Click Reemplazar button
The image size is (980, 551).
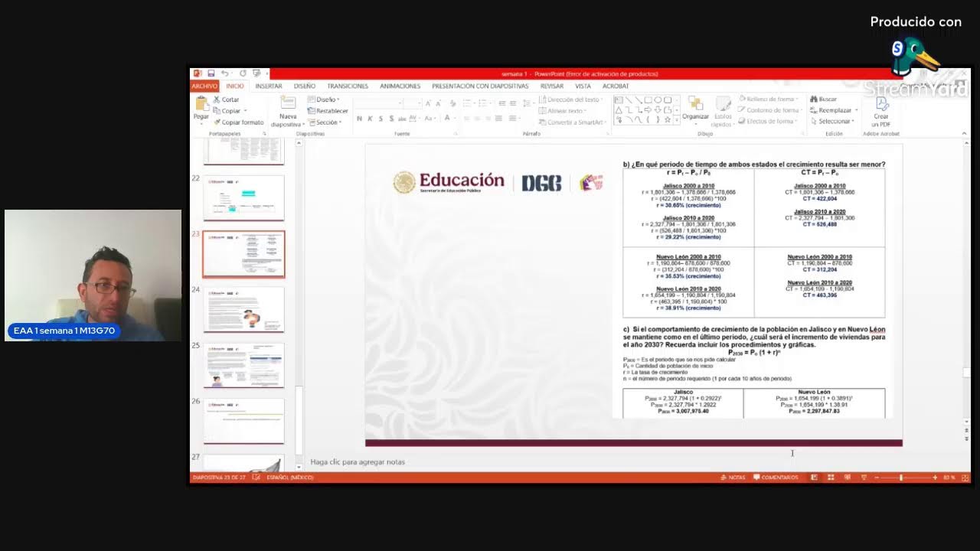click(830, 110)
